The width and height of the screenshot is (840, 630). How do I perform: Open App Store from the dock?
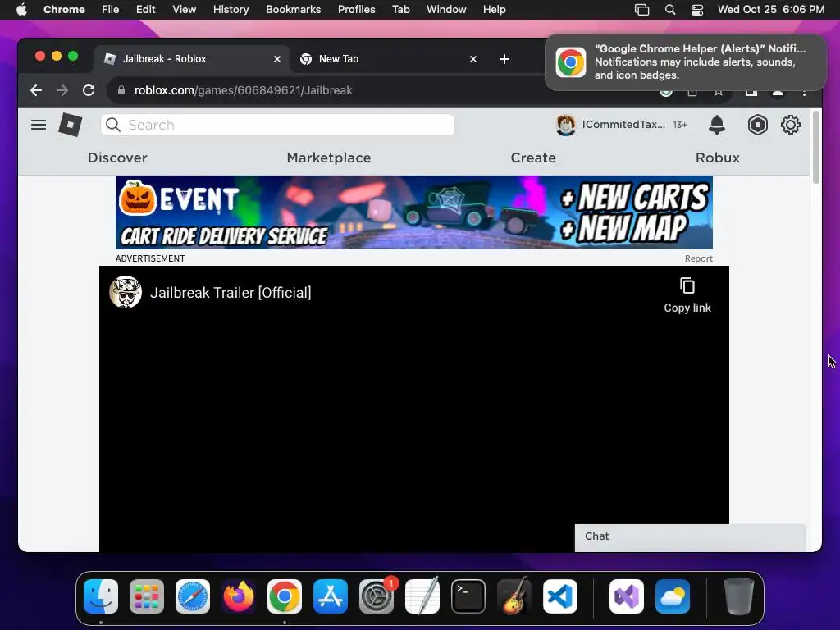pyautogui.click(x=331, y=596)
